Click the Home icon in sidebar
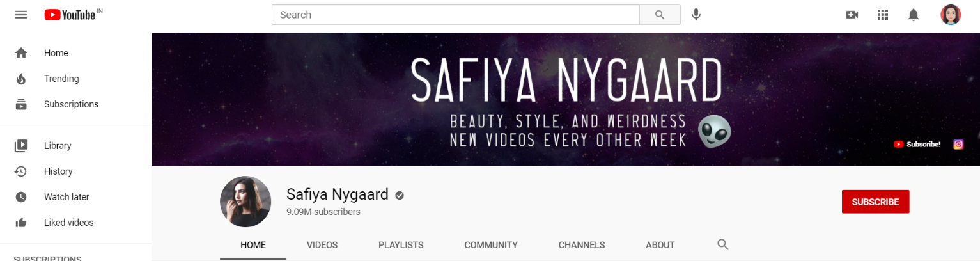The image size is (980, 261). [21, 53]
